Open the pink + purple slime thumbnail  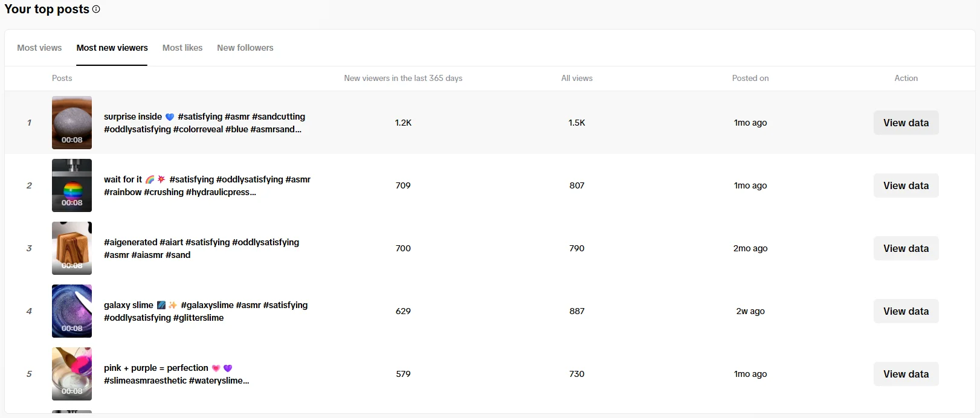point(72,374)
